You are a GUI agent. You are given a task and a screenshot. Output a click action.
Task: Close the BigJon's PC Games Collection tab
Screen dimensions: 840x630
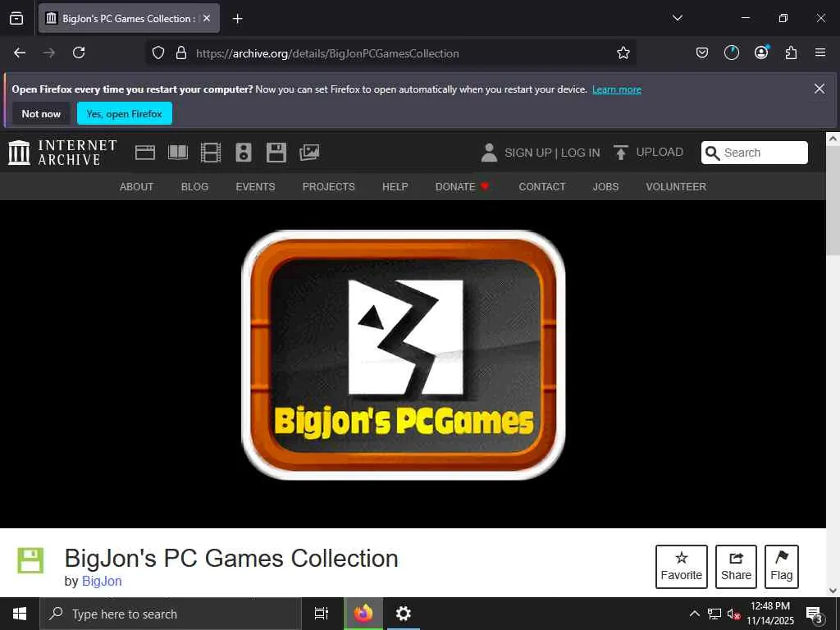(x=207, y=18)
